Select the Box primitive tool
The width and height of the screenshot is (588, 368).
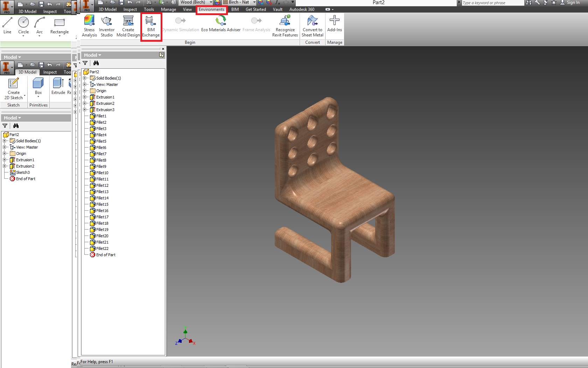[38, 86]
